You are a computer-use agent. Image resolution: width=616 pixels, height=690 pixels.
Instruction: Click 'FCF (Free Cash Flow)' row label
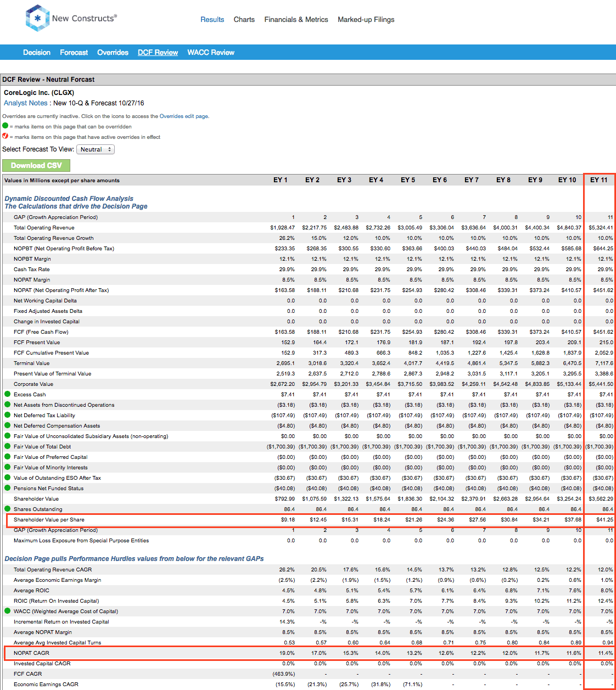coord(41,332)
